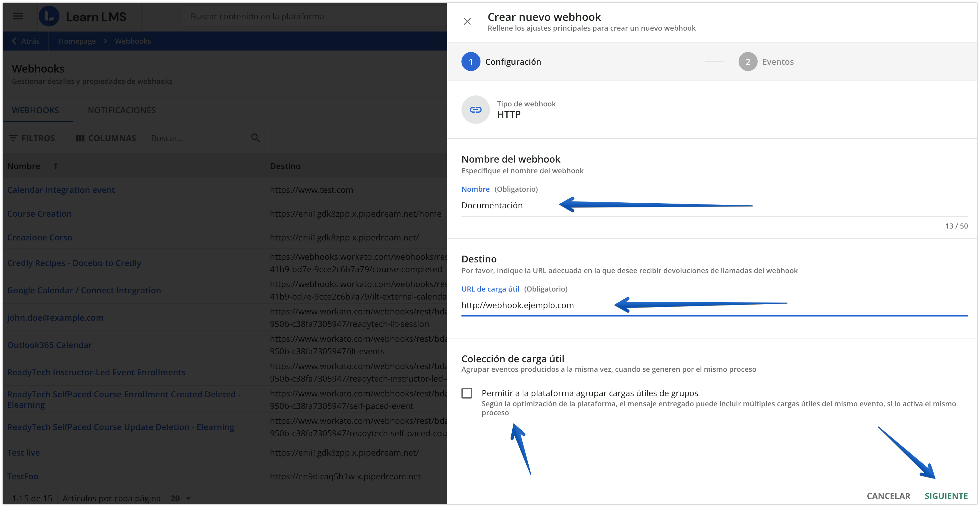Select the WEBHOOKS tab
The height and width of the screenshot is (507, 980).
(35, 110)
